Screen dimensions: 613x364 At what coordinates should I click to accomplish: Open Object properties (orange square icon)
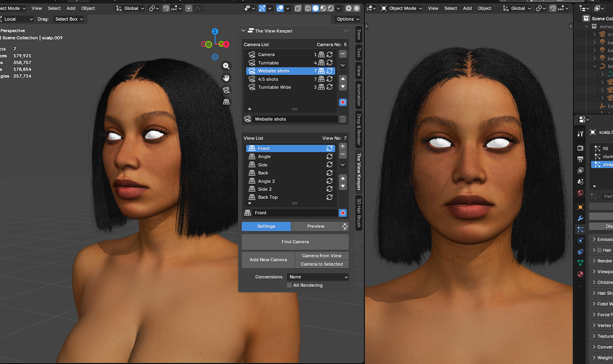580,207
